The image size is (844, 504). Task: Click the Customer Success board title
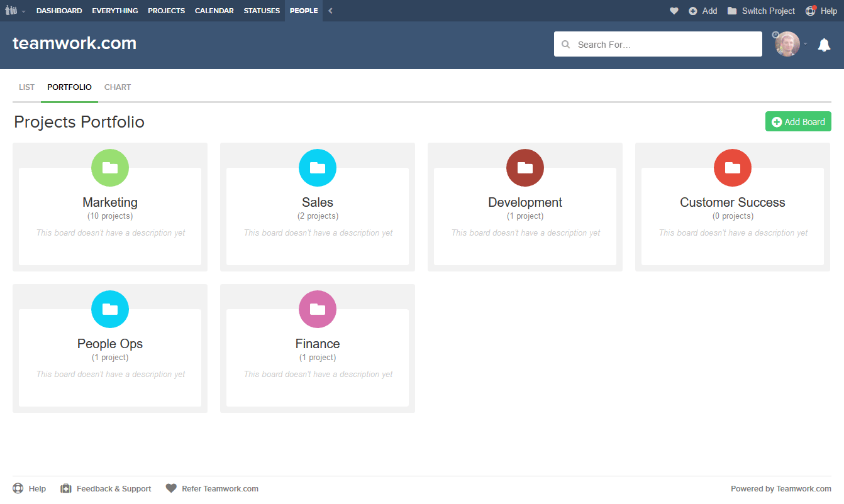pos(733,202)
